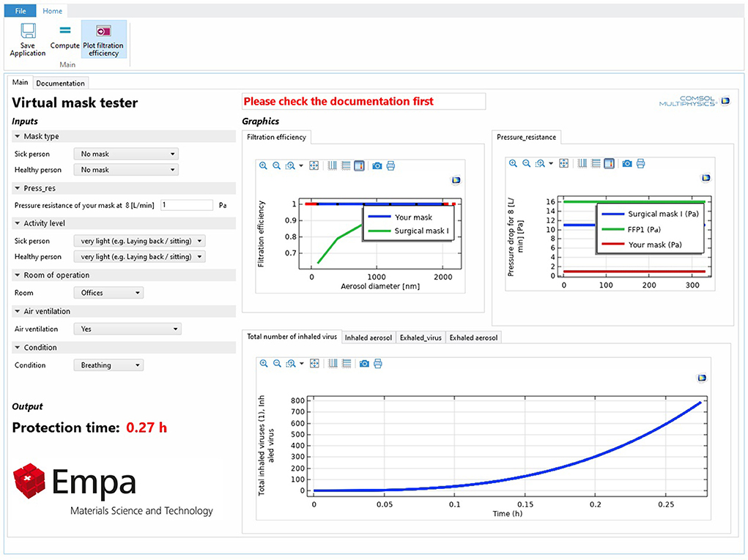Image resolution: width=748 pixels, height=560 pixels.
Task: Zoom out on the inhaled virus plot
Action: 277,364
